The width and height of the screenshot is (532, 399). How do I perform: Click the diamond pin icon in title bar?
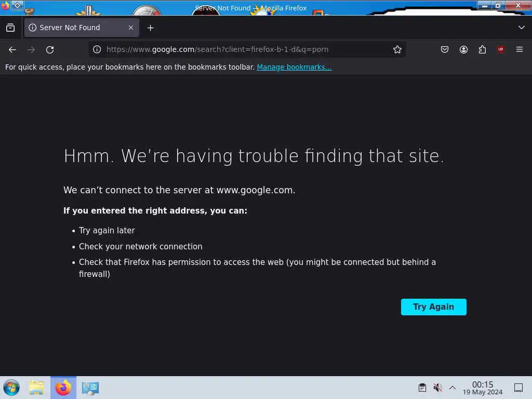(x=17, y=5)
